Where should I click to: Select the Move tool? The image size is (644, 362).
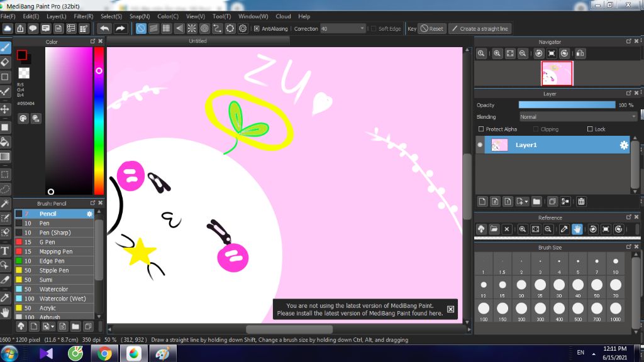[x=5, y=109]
